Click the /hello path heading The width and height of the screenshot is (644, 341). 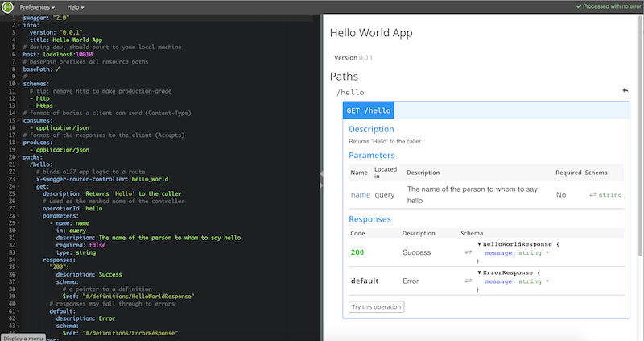point(350,92)
